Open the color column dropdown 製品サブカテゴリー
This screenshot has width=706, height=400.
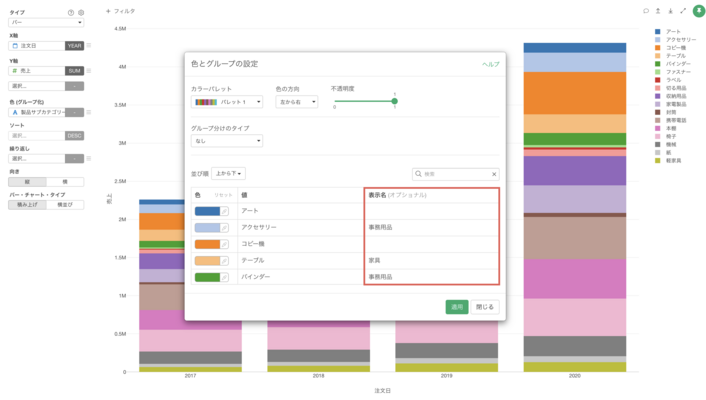tap(36, 112)
